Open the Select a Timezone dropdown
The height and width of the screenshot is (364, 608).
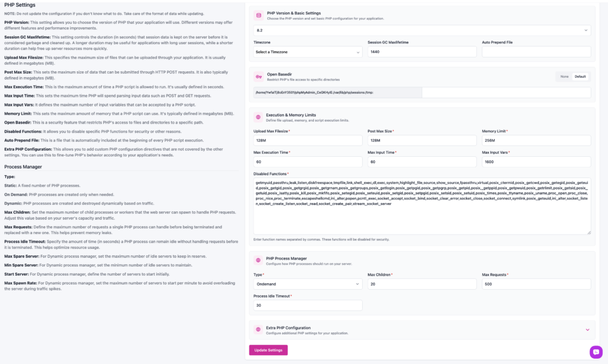(x=308, y=52)
